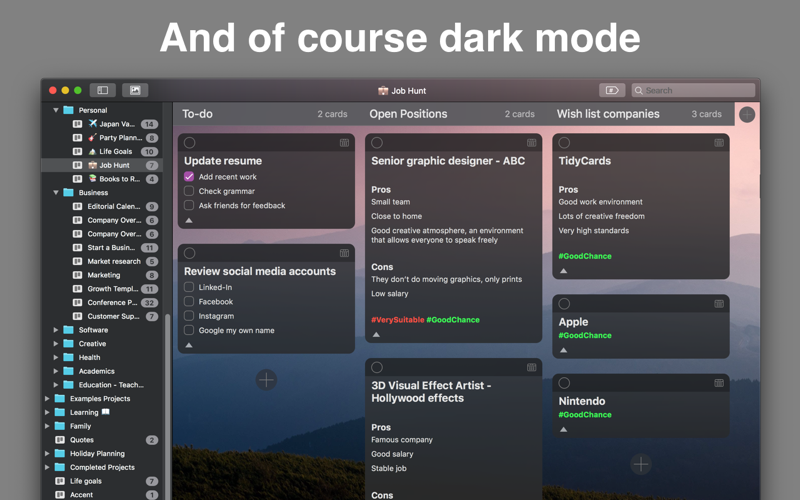Screen dimensions: 800x500
Task: Check Ask friends for feedback
Action: 189,205
